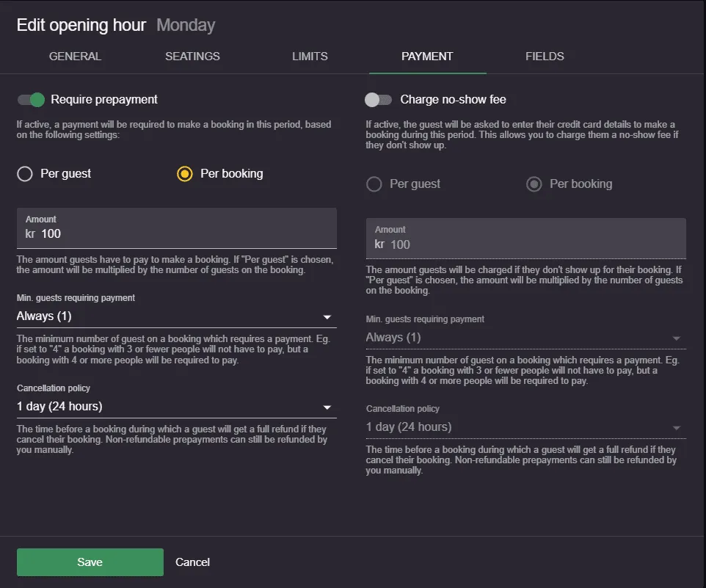
Task: Click the 'Monday' day label
Action: coord(186,25)
